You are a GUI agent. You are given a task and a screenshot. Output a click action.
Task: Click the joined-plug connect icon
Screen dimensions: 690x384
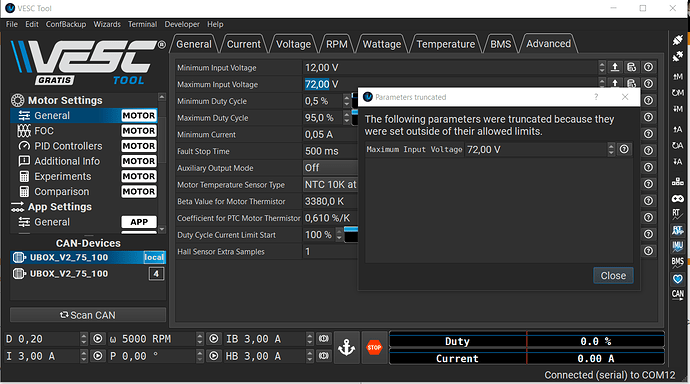678,40
